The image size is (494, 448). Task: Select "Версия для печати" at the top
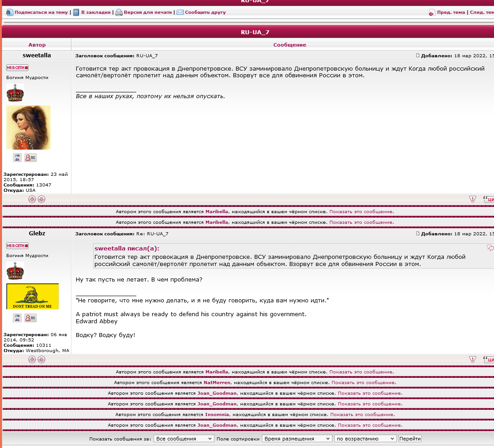tap(147, 12)
